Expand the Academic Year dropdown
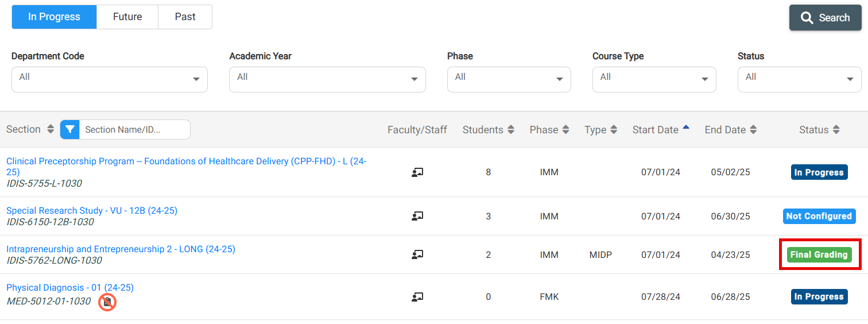This screenshot has height=324, width=868. 327,79
